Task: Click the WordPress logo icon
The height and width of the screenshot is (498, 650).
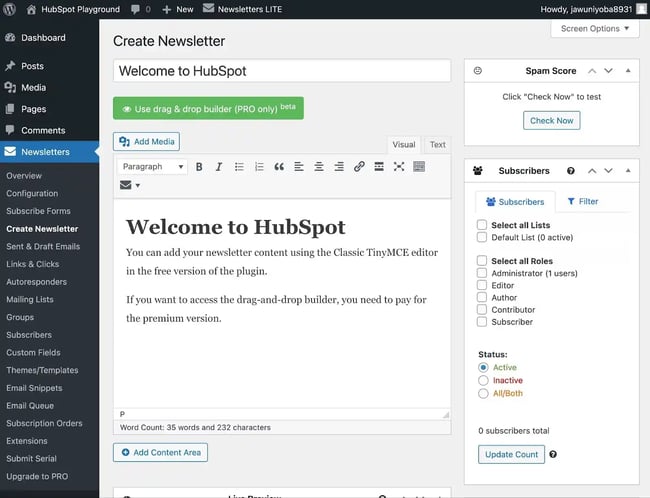Action: (9, 9)
